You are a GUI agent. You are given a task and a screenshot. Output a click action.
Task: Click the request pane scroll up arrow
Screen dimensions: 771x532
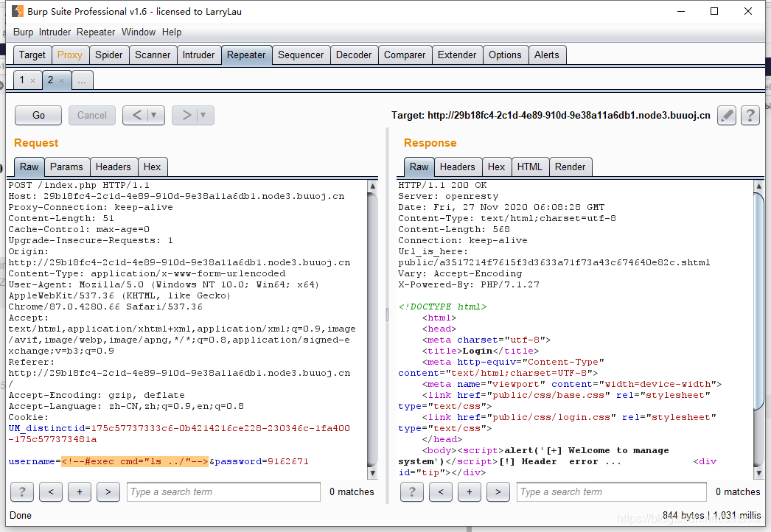pyautogui.click(x=373, y=186)
